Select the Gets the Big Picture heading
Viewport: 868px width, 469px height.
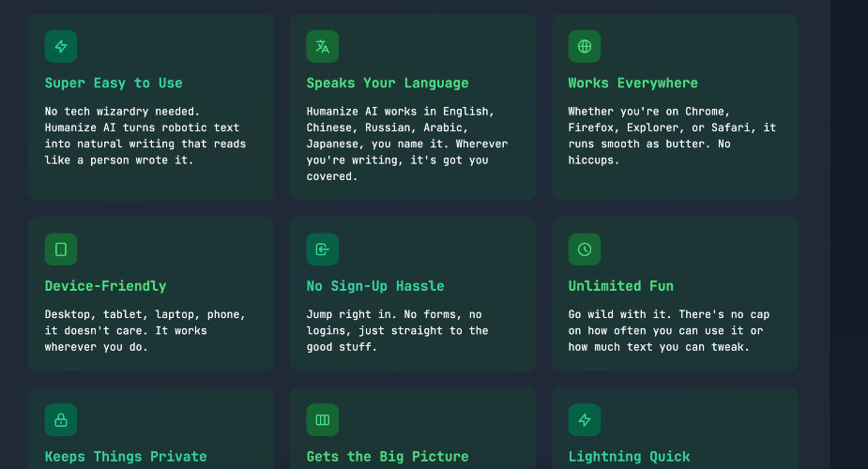coord(388,457)
